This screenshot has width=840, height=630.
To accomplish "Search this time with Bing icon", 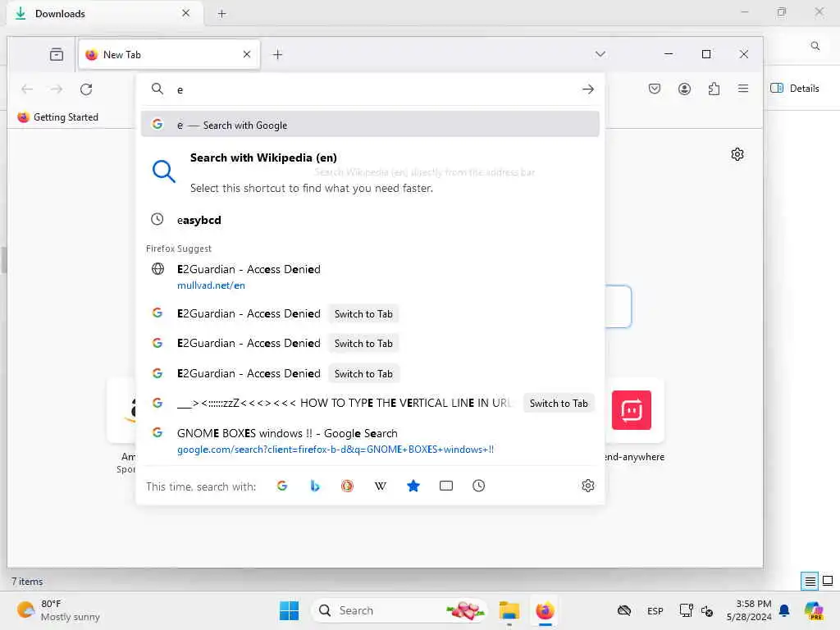I will click(x=315, y=486).
